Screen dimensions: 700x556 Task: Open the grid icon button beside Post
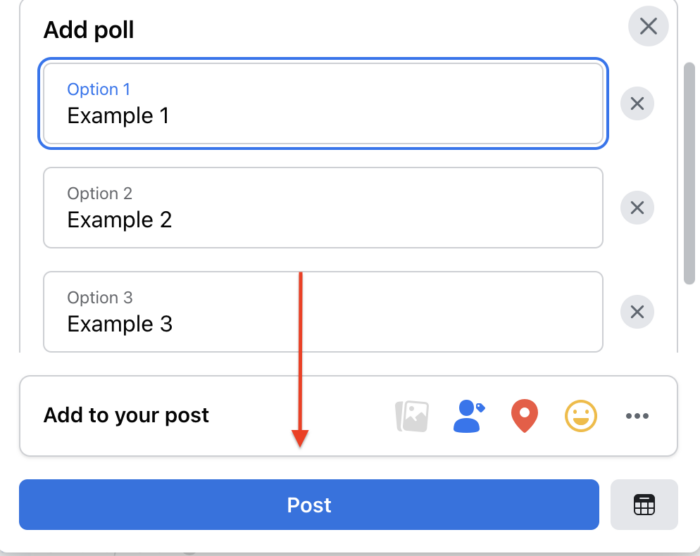tap(644, 505)
